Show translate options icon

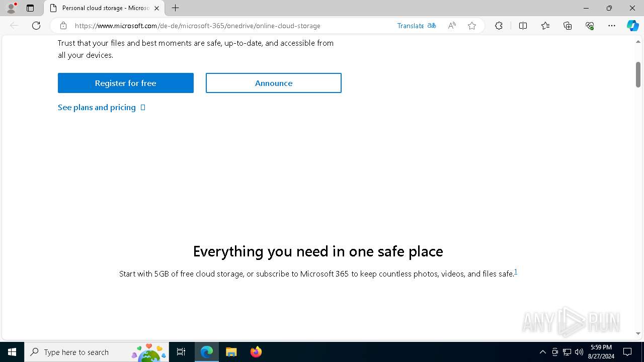point(432,26)
